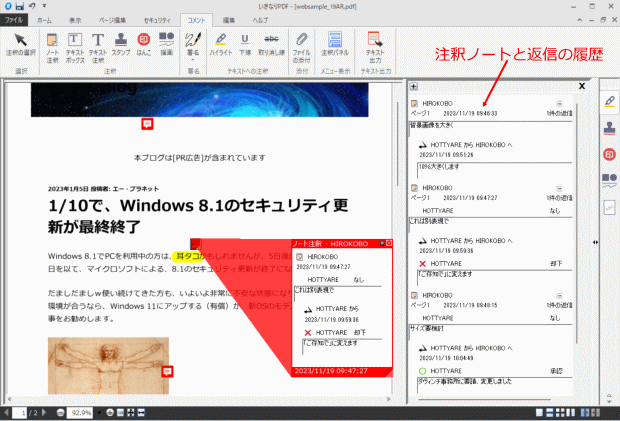The width and height of the screenshot is (620, 421).
Task: Select the 描画 drawing tool in ribbon
Action: click(x=166, y=45)
